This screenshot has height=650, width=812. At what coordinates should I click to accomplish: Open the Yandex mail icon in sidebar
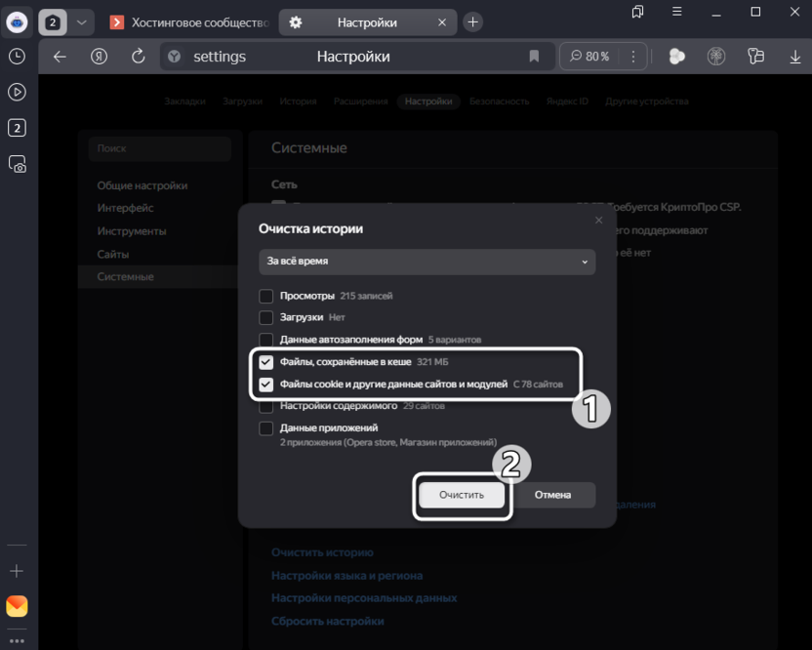pos(17,606)
